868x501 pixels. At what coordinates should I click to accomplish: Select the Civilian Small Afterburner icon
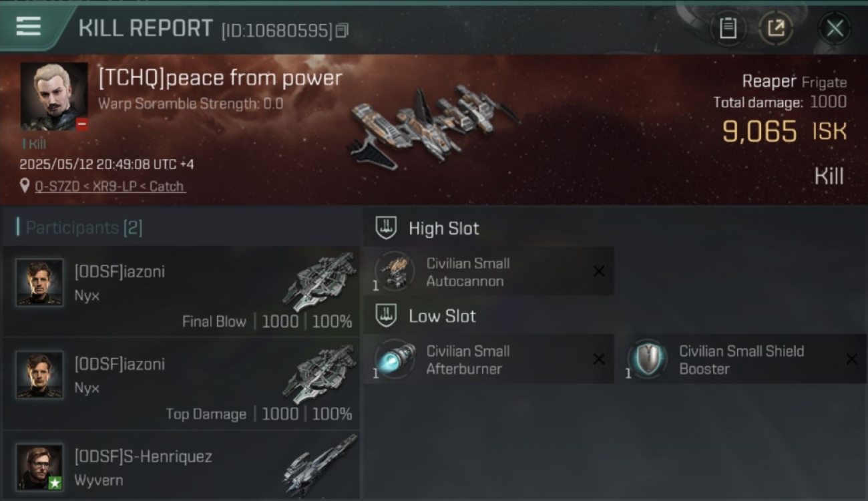pos(395,359)
